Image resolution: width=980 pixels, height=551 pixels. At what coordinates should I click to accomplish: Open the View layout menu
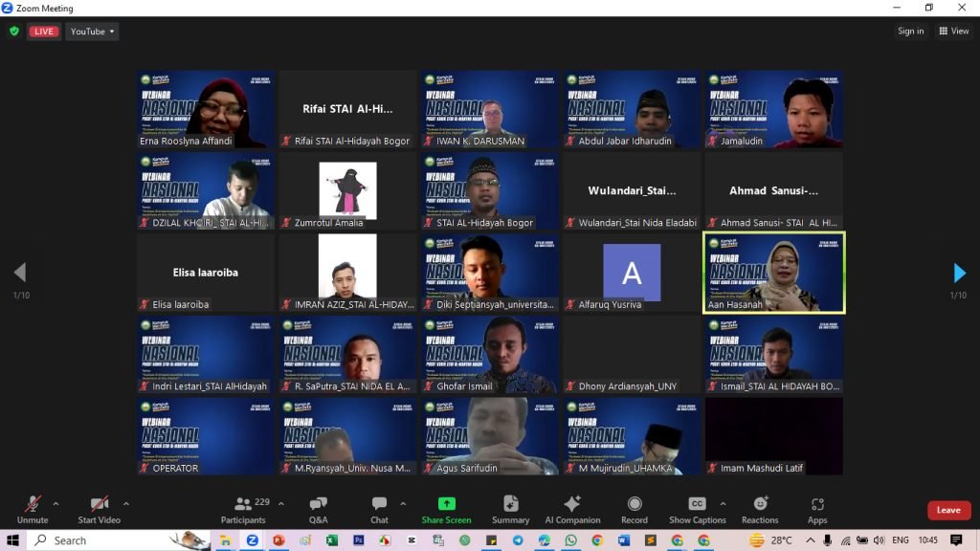click(954, 32)
